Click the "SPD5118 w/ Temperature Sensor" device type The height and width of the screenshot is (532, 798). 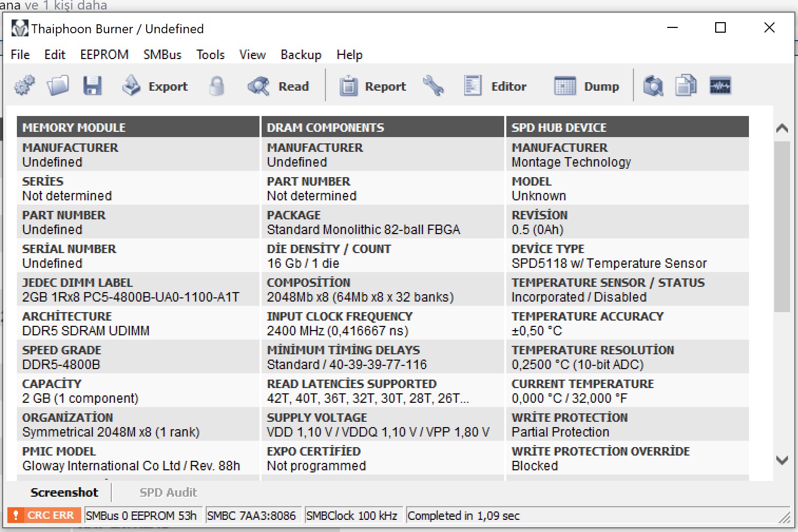(609, 263)
